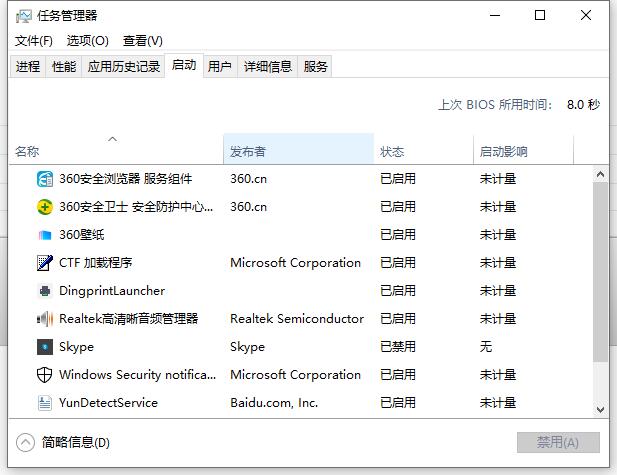Select the Skype startup entry icon
617x475 pixels.
45,347
